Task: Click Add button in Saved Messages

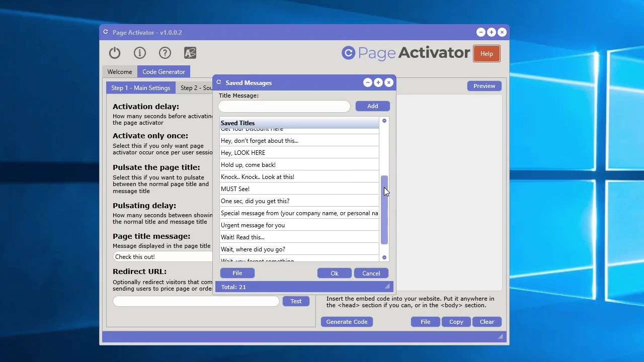Action: tap(372, 106)
